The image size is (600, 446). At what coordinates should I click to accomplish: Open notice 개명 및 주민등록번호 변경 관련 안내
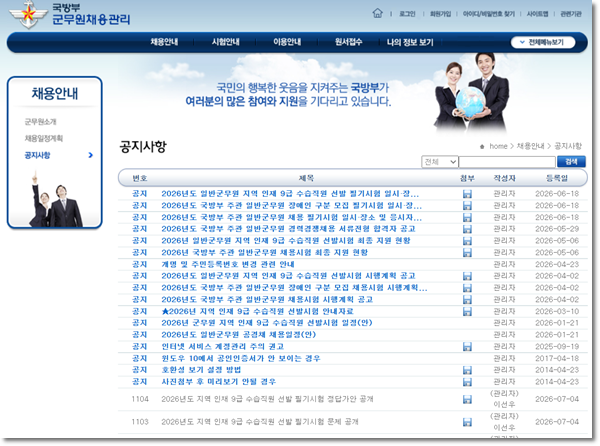point(228,264)
